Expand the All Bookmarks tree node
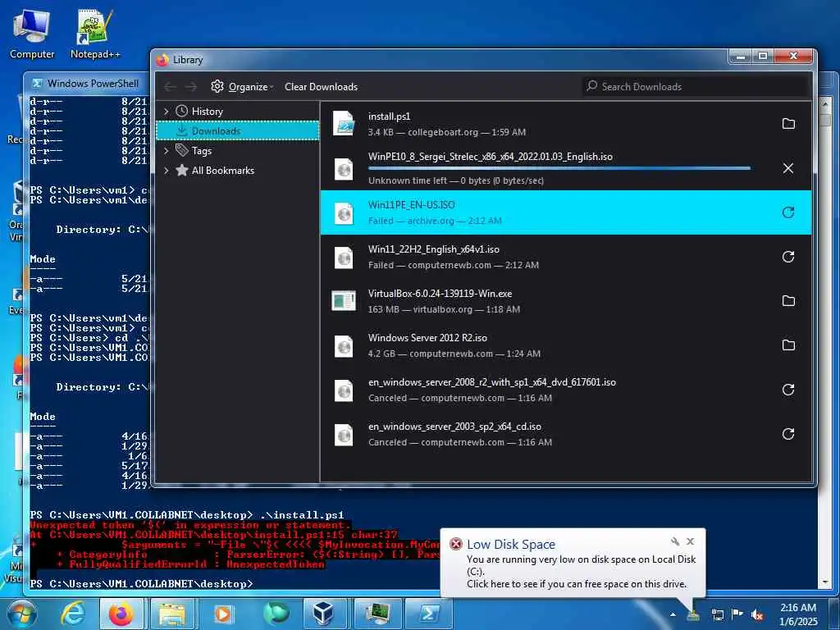Image resolution: width=840 pixels, height=630 pixels. (x=166, y=171)
